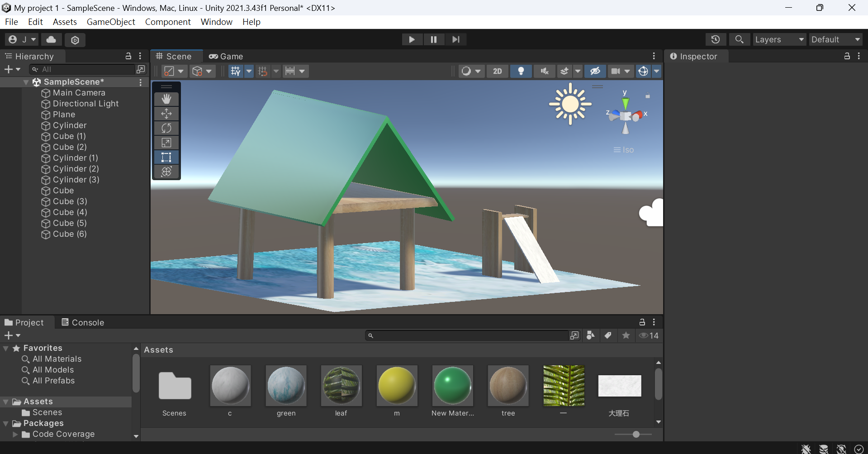Choose the Scale tool
This screenshot has height=454, width=868.
tap(166, 143)
